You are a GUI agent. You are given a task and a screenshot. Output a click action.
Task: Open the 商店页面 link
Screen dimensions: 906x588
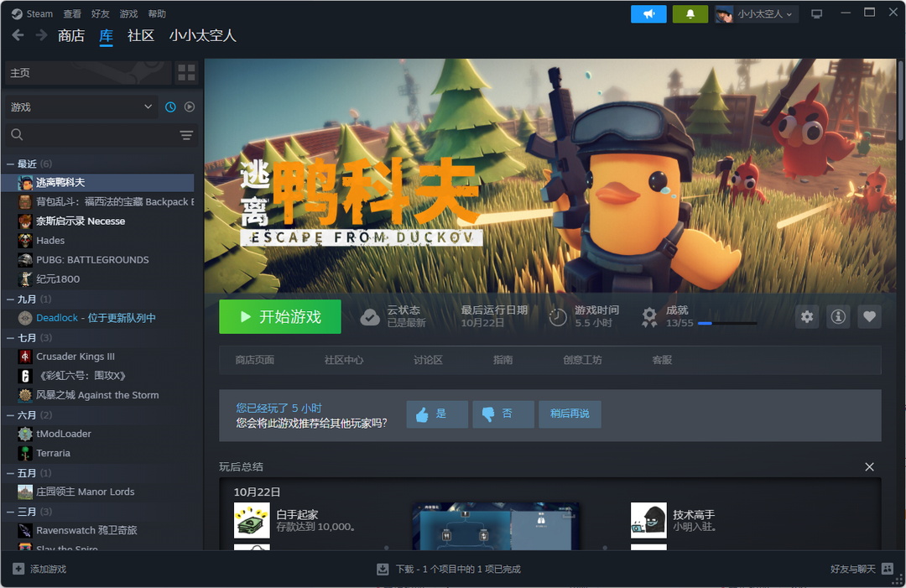255,360
